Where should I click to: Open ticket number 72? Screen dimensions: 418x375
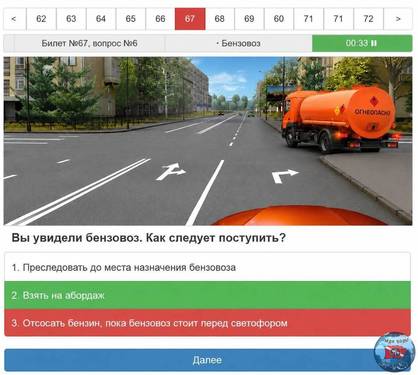[368, 19]
